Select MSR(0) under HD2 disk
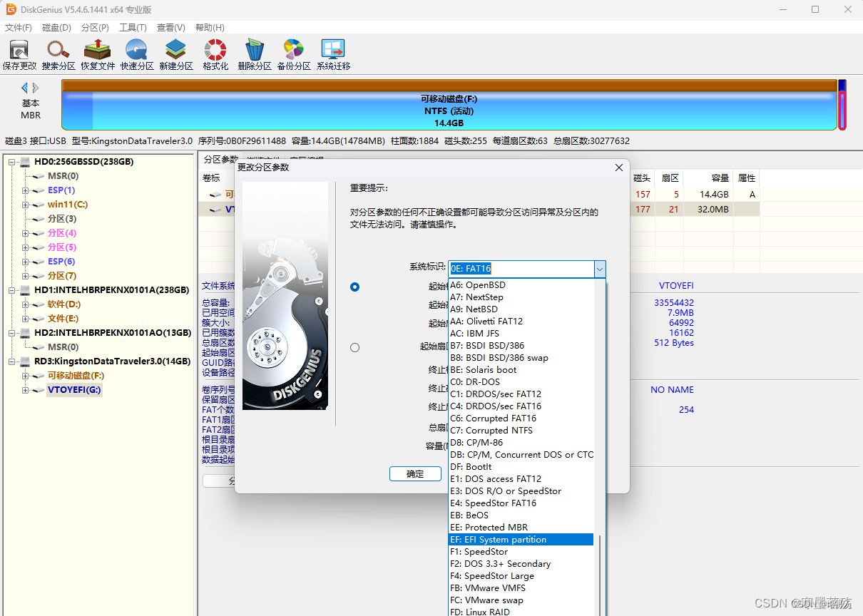The width and height of the screenshot is (863, 616). click(63, 347)
